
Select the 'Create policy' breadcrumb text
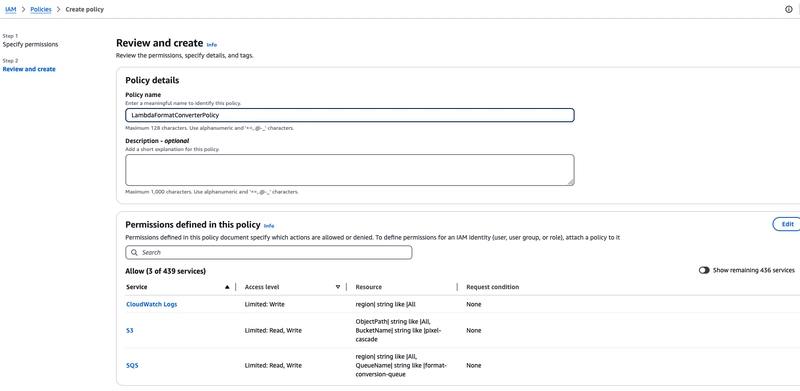85,9
